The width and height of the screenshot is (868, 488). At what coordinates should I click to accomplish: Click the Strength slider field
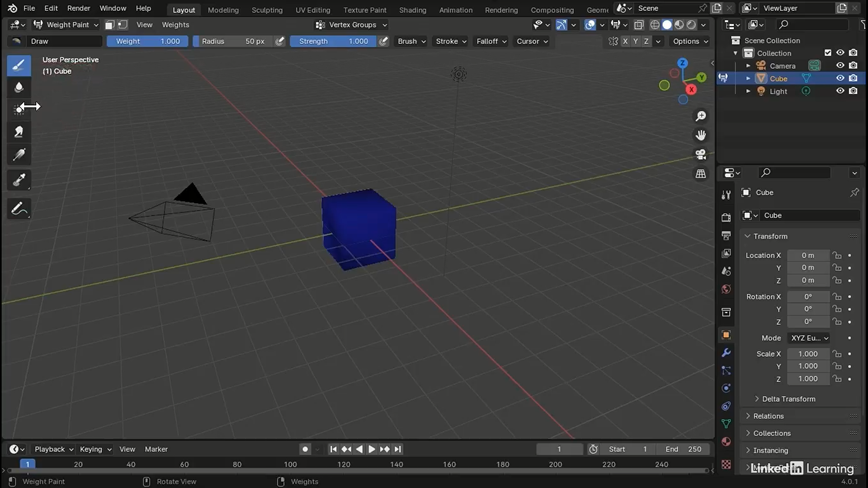[x=334, y=41]
